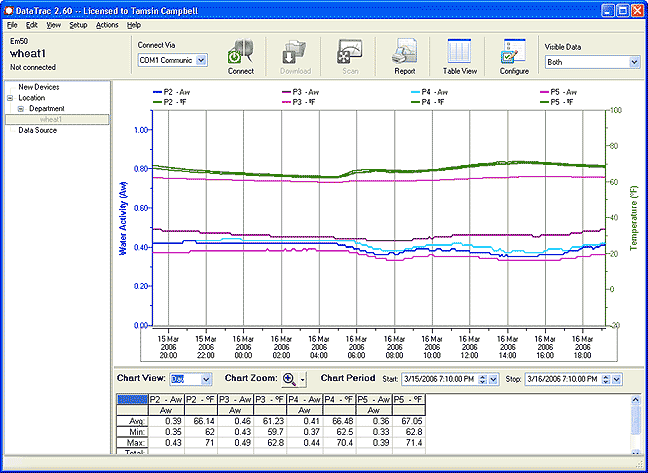Viewport: 648px width, 473px height.
Task: Click the DataTrac title bar icon
Action: [11, 9]
